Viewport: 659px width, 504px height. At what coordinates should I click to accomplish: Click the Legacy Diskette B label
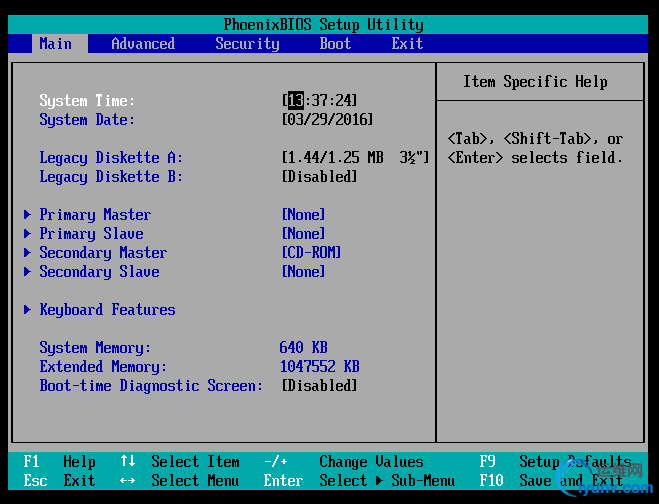[111, 177]
